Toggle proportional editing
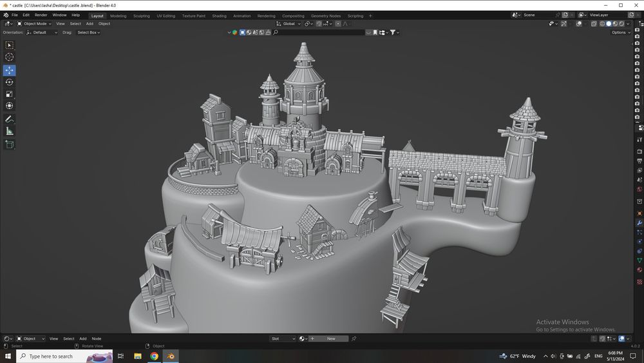 (x=338, y=24)
